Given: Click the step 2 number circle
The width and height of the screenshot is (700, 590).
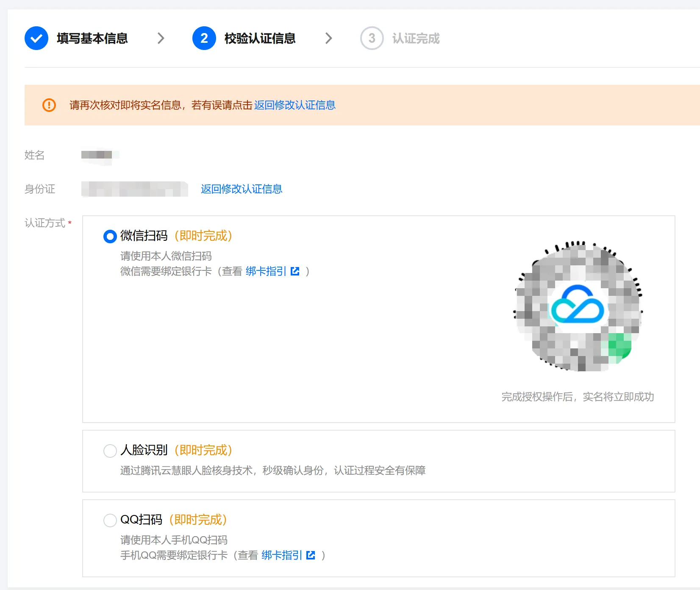Looking at the screenshot, I should 204,38.
